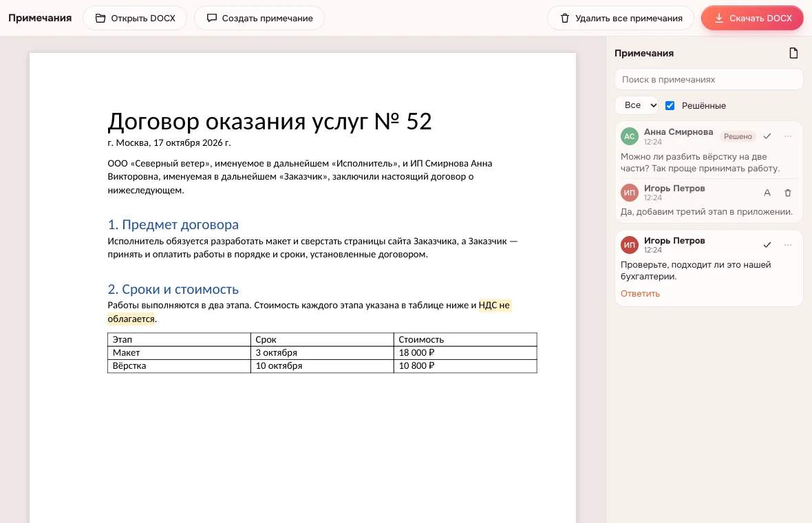Delete Игорь Петров's reply with trash icon
This screenshot has width=812, height=523.
coord(788,193)
